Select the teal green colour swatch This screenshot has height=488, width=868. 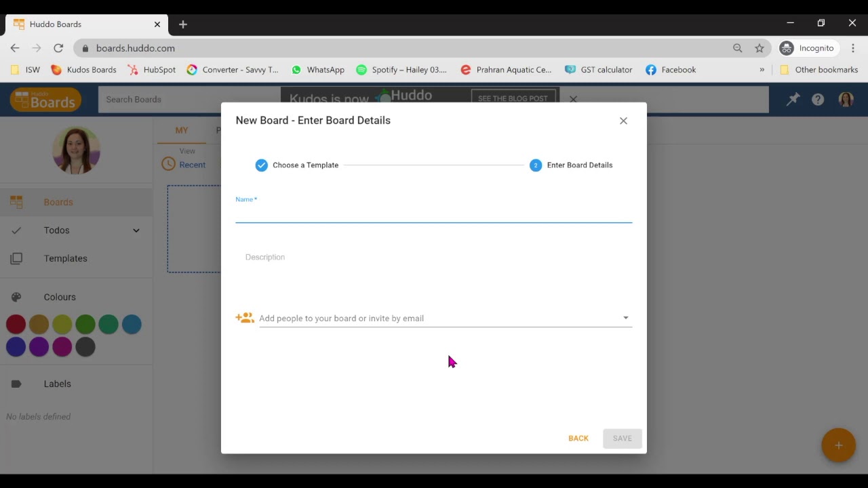(x=108, y=324)
